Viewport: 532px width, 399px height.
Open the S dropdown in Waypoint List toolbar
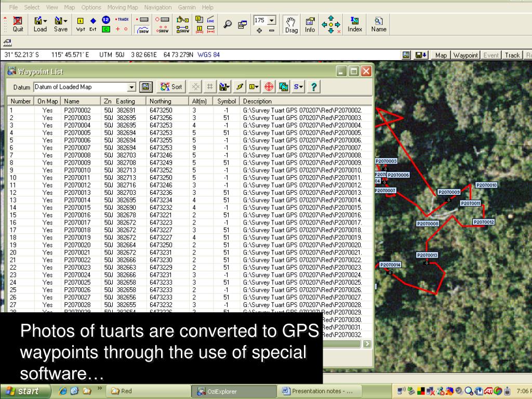298,87
